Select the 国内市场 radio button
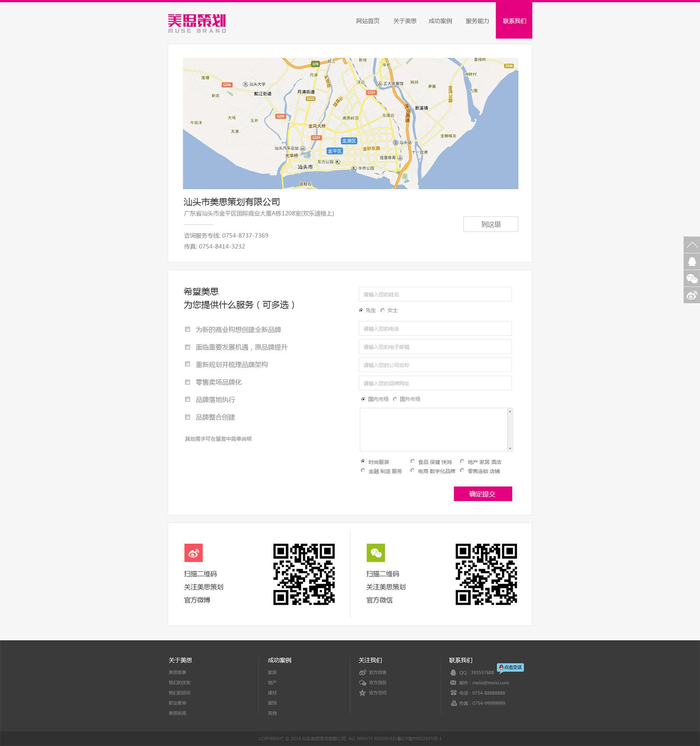700x746 pixels. [x=363, y=399]
